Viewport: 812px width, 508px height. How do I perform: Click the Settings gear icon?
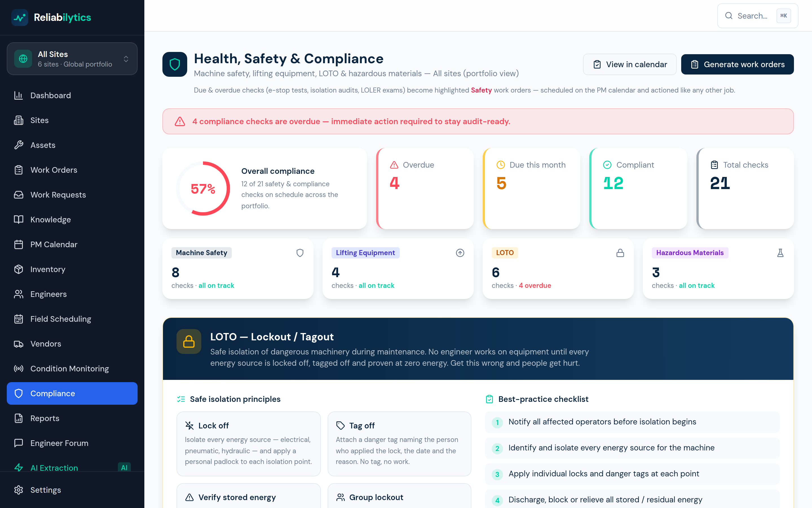[18, 490]
